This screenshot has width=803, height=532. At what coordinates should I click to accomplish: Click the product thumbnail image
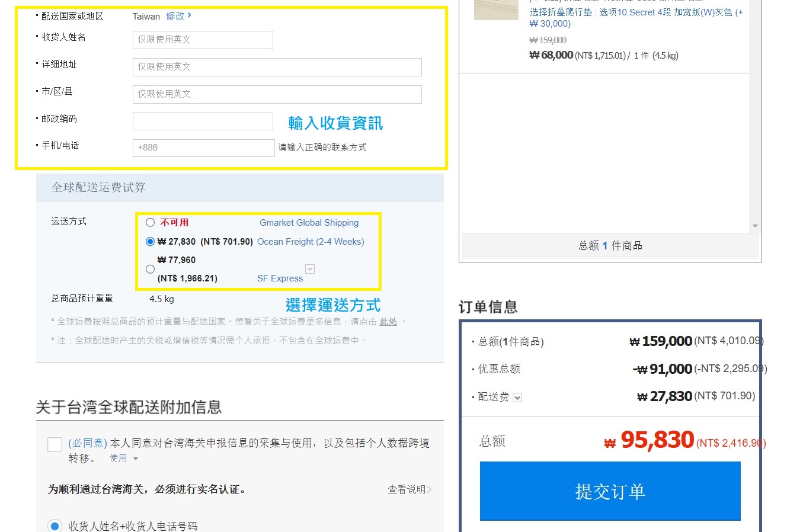click(x=496, y=9)
